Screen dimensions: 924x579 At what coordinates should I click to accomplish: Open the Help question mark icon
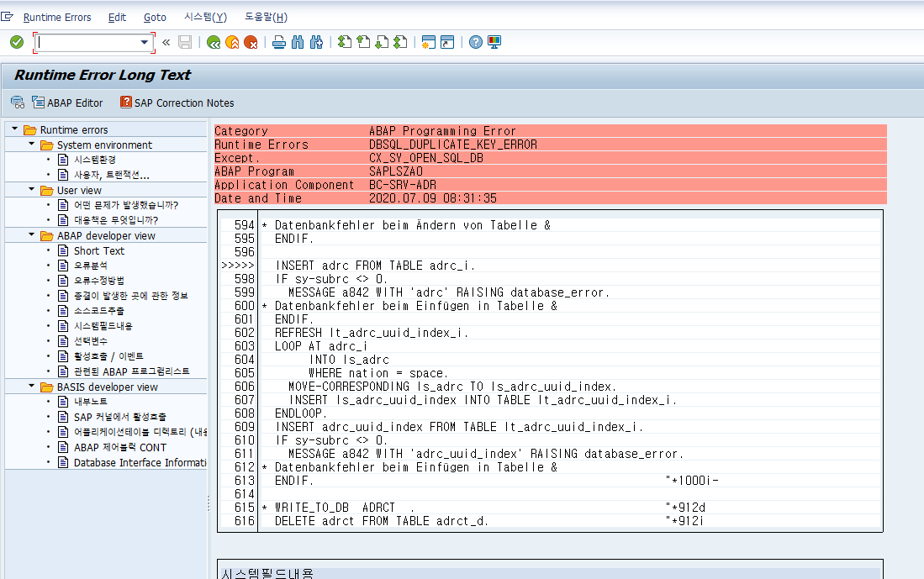coord(476,42)
